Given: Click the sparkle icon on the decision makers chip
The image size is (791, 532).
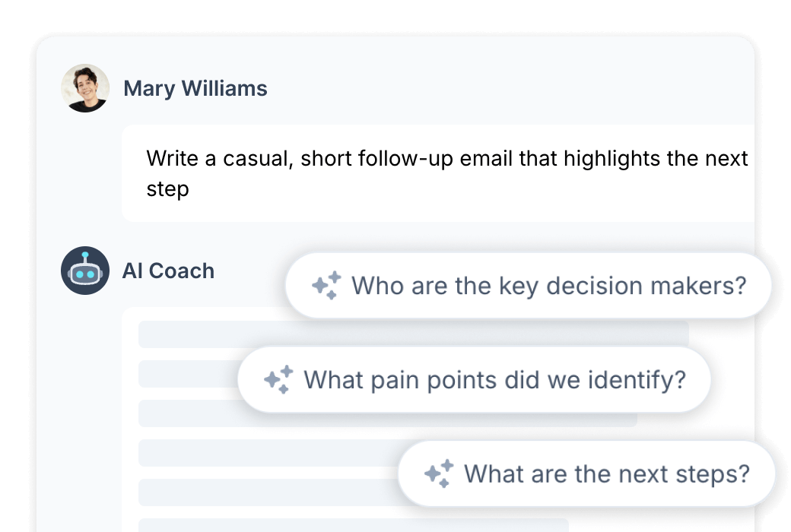Looking at the screenshot, I should coord(327,284).
